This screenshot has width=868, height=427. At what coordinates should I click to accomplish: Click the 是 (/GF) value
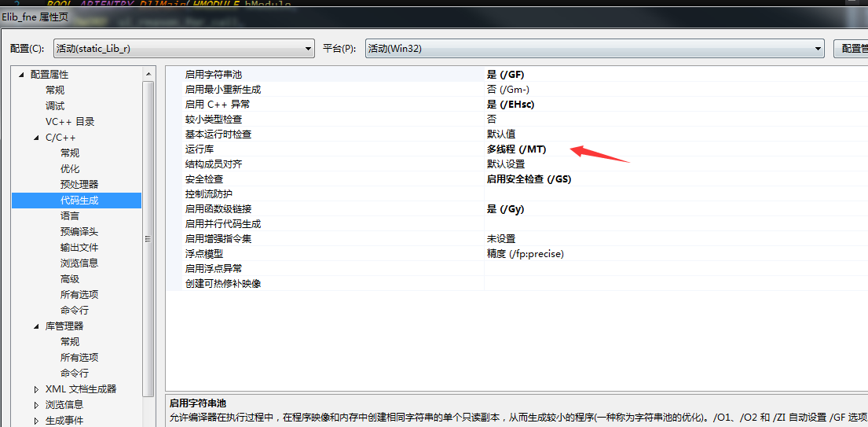(x=505, y=74)
